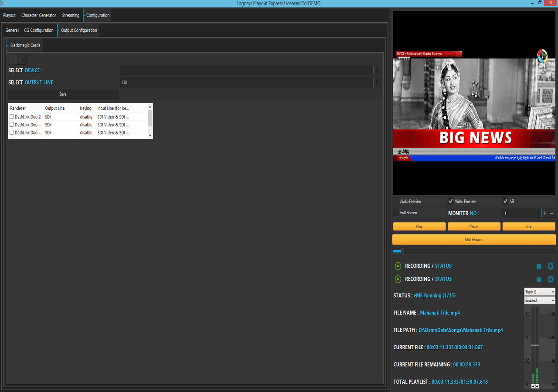Open the Track 0 dropdown
This screenshot has width=558, height=392.
tap(539, 292)
